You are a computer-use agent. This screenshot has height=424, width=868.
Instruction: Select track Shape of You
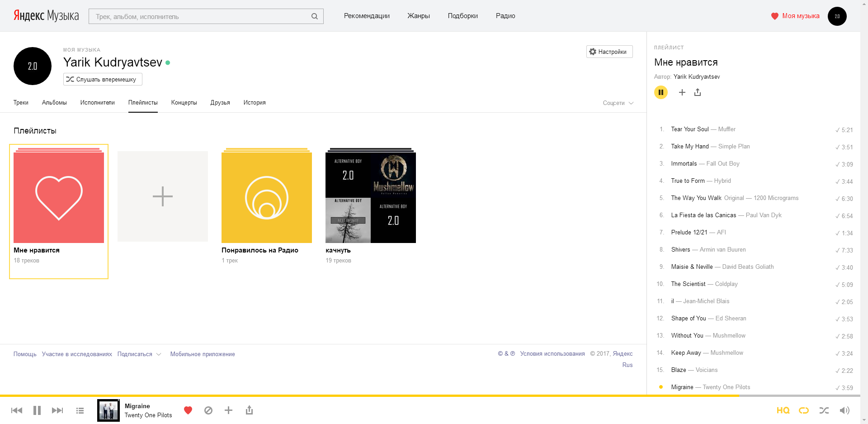(689, 319)
